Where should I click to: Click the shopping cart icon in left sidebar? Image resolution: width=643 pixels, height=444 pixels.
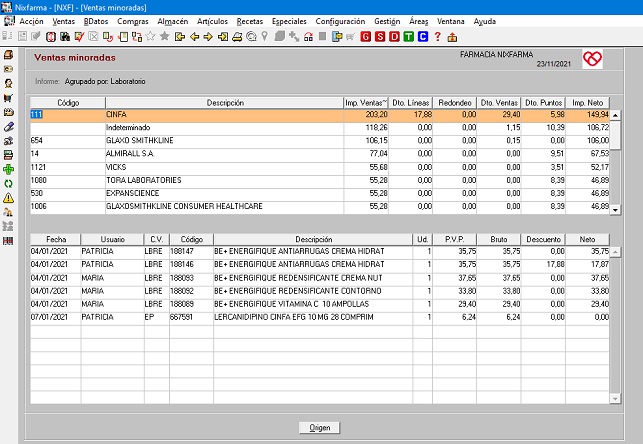(8, 98)
